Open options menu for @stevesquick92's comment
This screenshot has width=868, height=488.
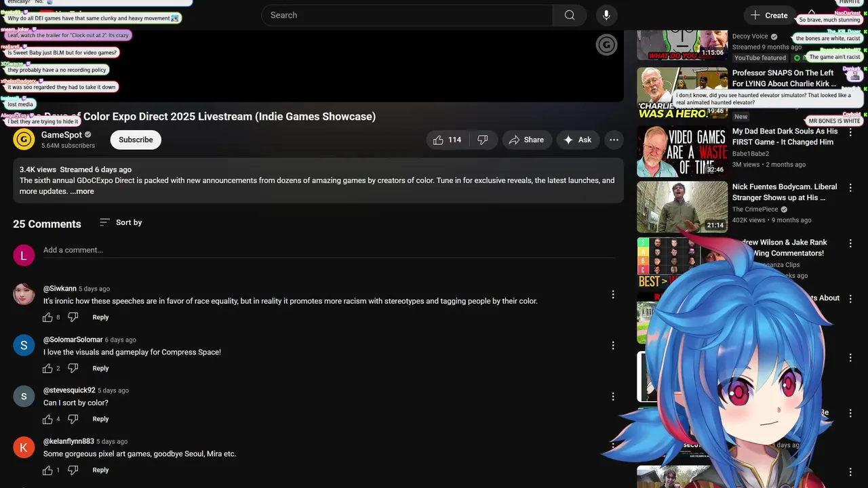(613, 396)
